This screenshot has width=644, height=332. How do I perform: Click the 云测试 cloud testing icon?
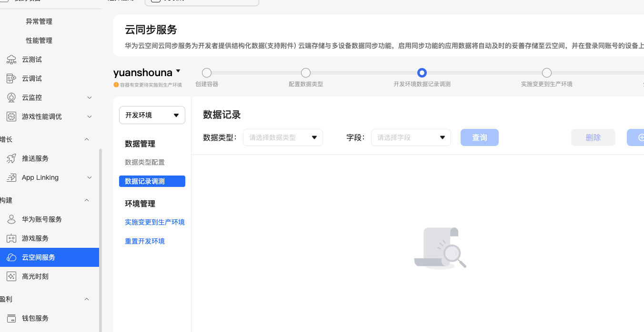coord(11,59)
